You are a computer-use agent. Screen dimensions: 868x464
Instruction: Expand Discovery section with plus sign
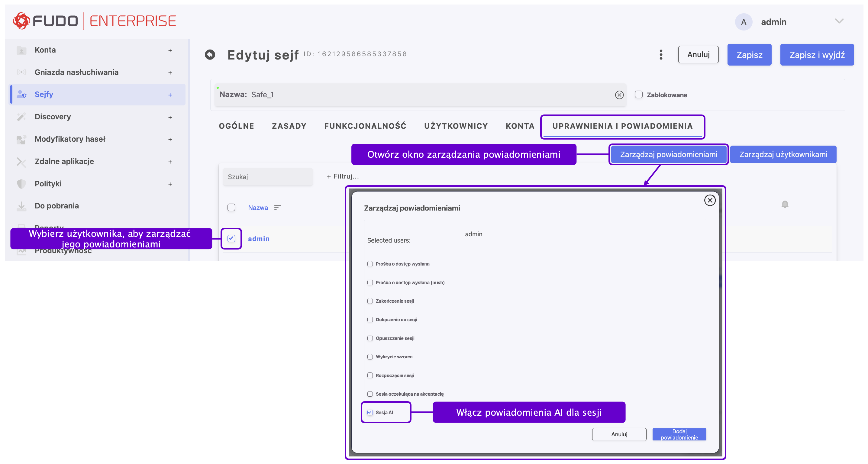tap(170, 117)
